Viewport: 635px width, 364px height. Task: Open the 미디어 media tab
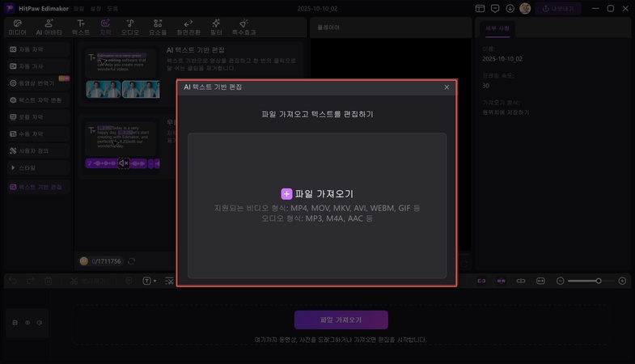tap(17, 28)
